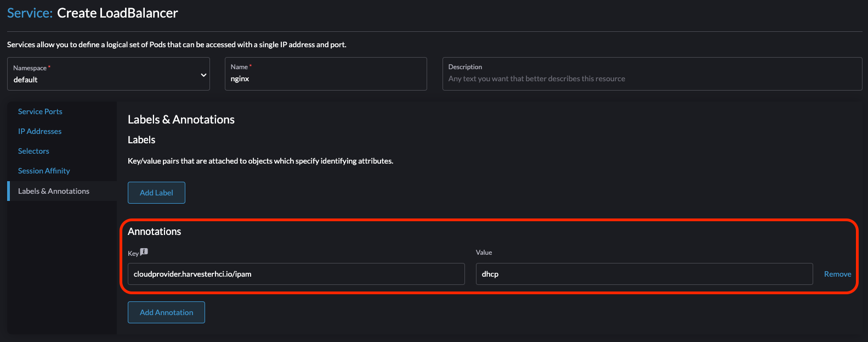Click the info icon next to Key
This screenshot has width=868, height=342.
(144, 251)
